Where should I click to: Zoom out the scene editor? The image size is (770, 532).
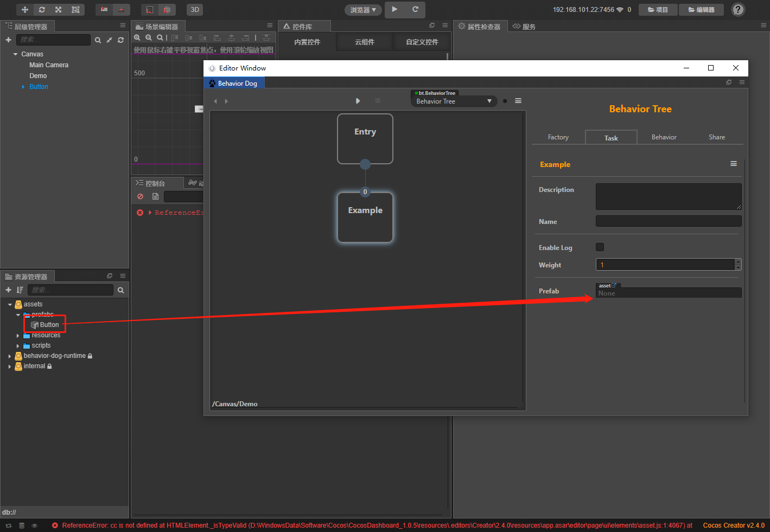149,37
